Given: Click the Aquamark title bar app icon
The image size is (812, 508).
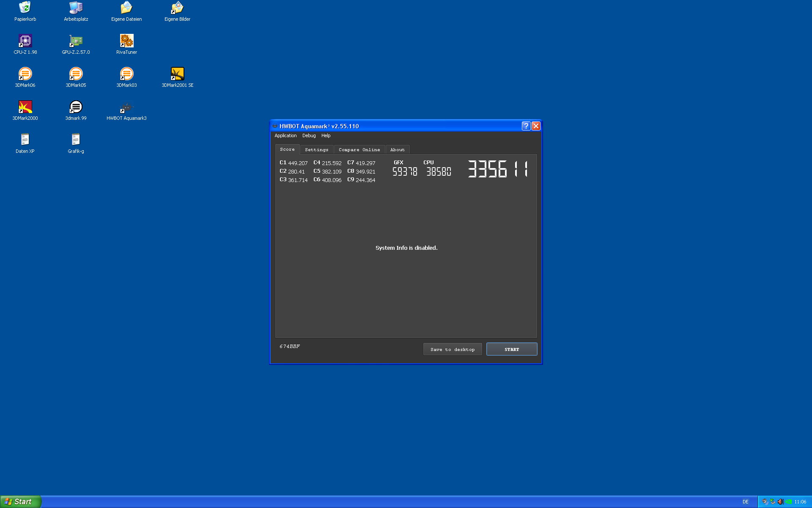Looking at the screenshot, I should tap(275, 126).
